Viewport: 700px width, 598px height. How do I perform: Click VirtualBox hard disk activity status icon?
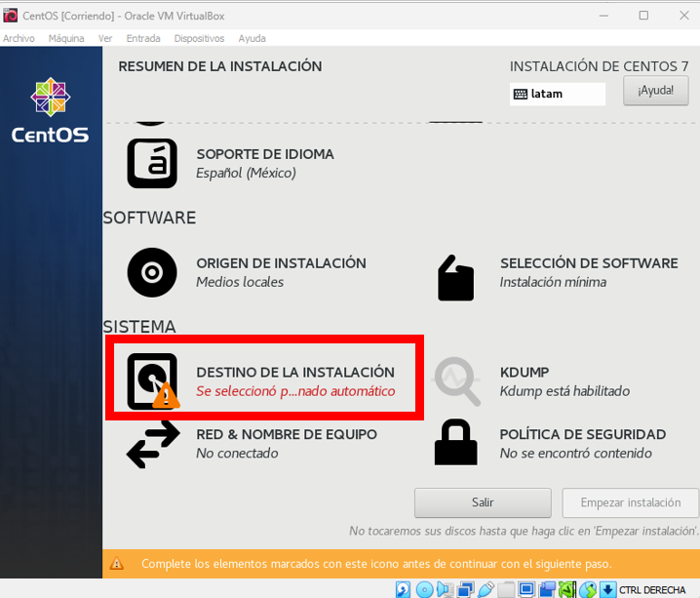(403, 589)
